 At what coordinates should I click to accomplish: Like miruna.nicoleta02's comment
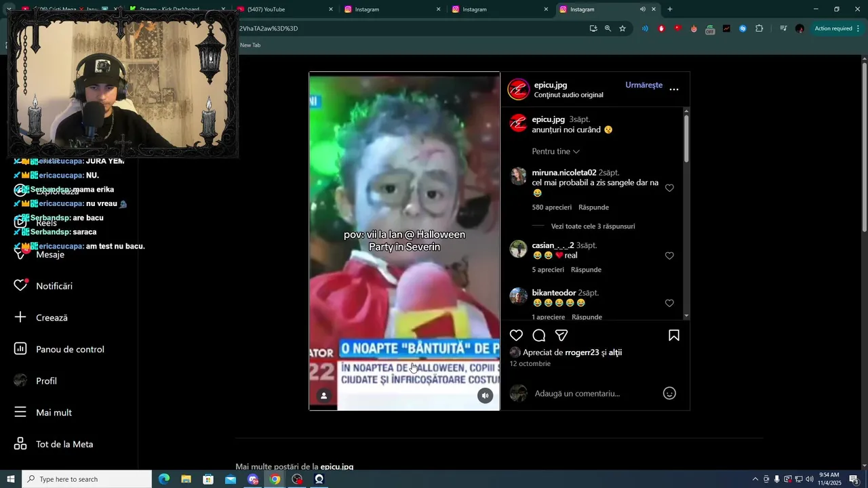click(x=669, y=188)
